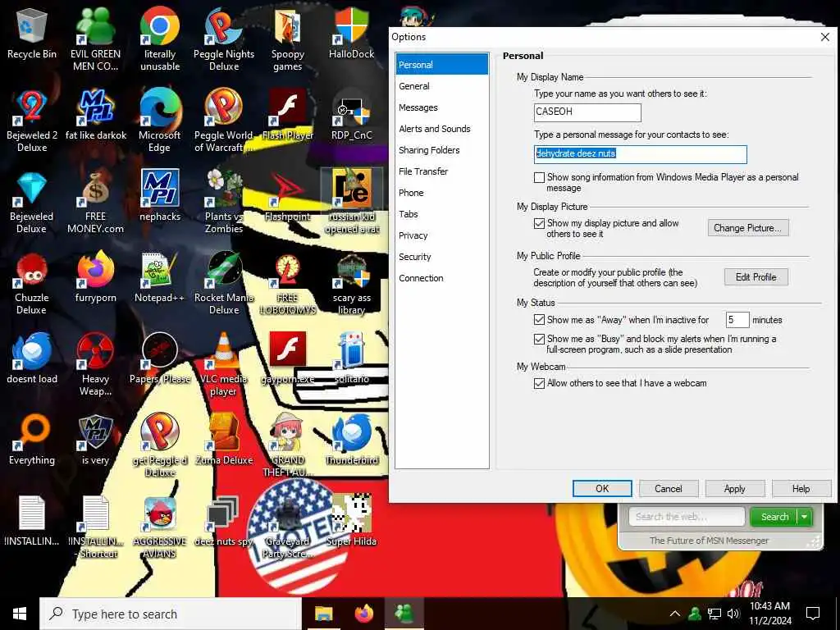The image size is (840, 630).
Task: Open the Privacy options category
Action: point(441,235)
